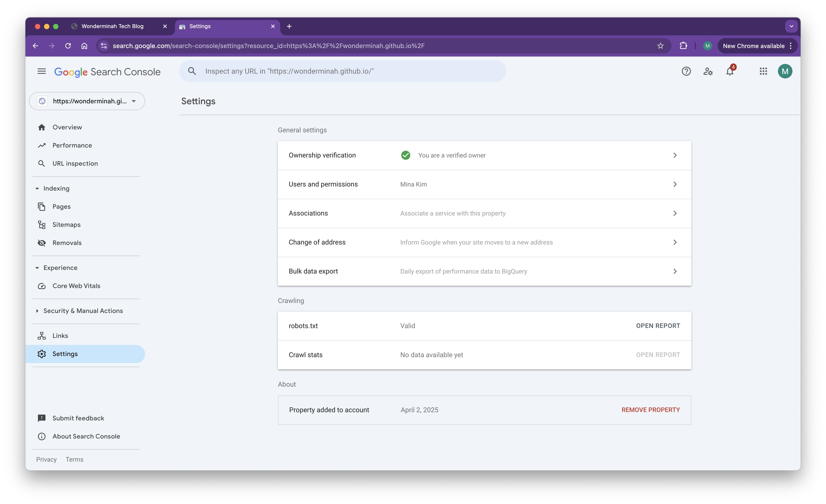
Task: Open the Google apps grid icon
Action: click(x=763, y=71)
